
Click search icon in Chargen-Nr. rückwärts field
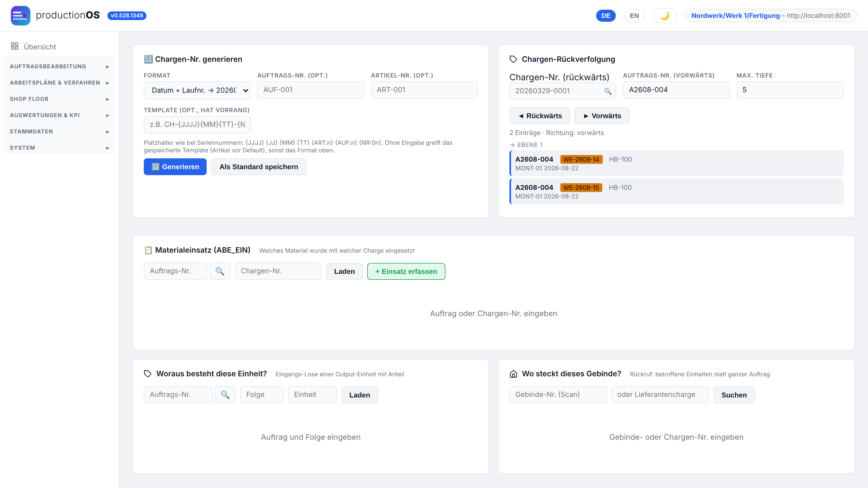[608, 91]
